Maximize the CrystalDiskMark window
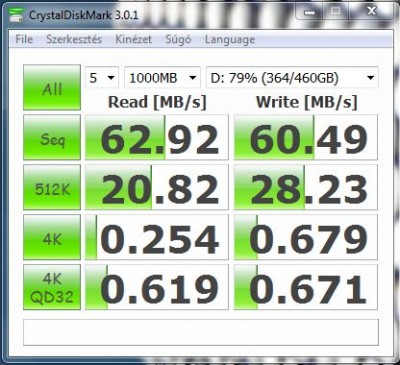 pos(336,12)
